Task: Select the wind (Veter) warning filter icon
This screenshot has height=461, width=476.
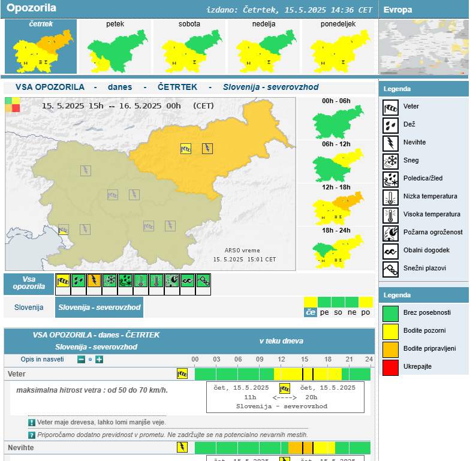Action: [x=63, y=281]
